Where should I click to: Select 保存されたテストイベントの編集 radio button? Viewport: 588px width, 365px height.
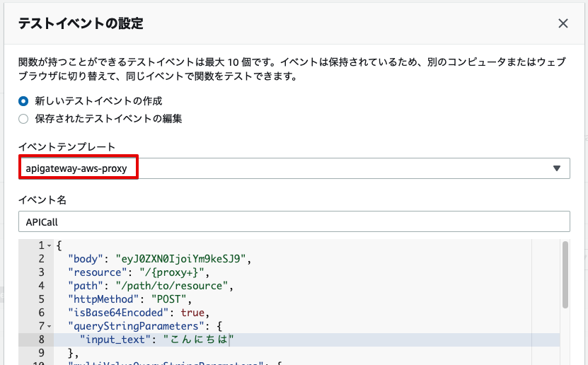[23, 119]
